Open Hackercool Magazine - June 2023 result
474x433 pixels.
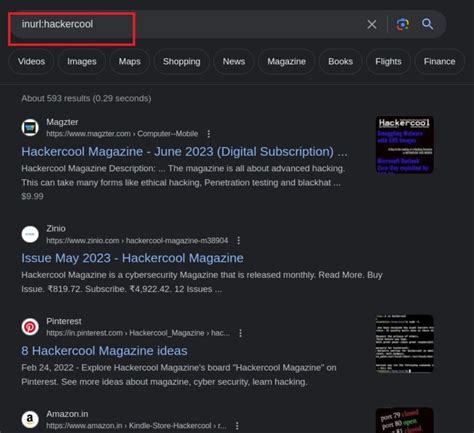[x=184, y=152]
